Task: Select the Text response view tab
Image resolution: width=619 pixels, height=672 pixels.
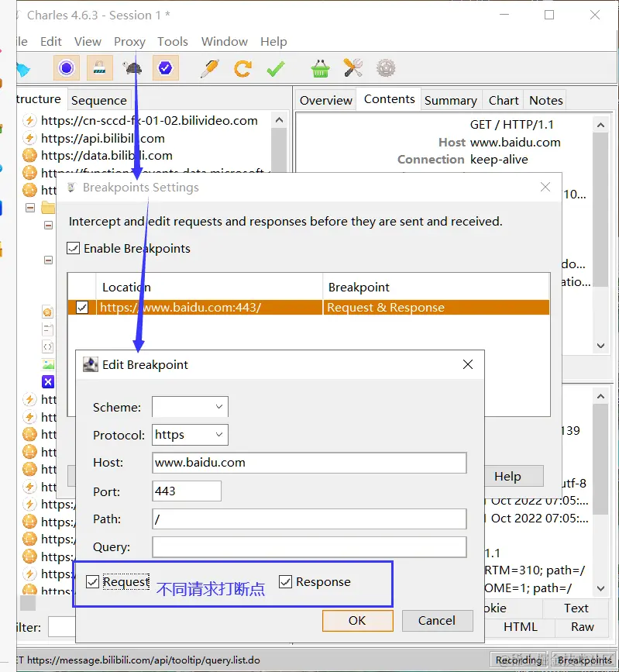Action: (576, 608)
